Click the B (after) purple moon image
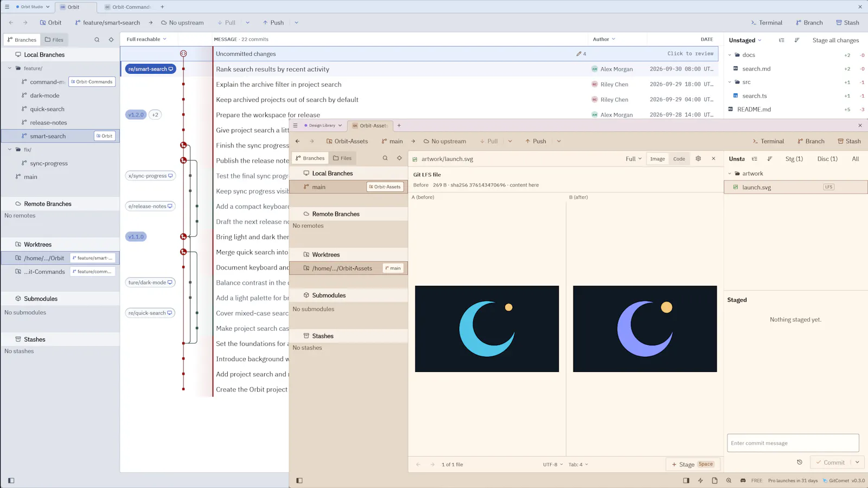Viewport: 868px width, 488px height. pos(645,329)
